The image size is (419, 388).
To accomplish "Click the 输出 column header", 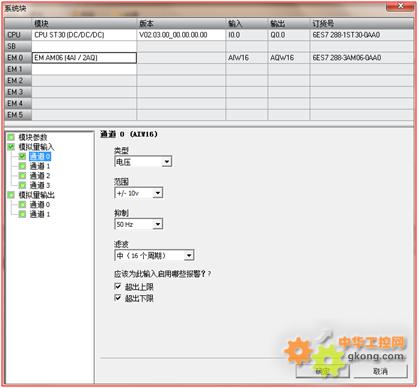I will [x=289, y=23].
